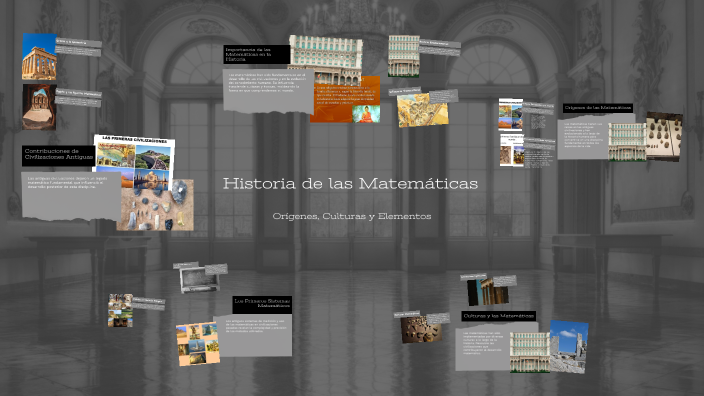Image resolution: width=704 pixels, height=396 pixels.
Task: Click the prehistoric artifacts display photo at right
Action: pyautogui.click(x=664, y=136)
